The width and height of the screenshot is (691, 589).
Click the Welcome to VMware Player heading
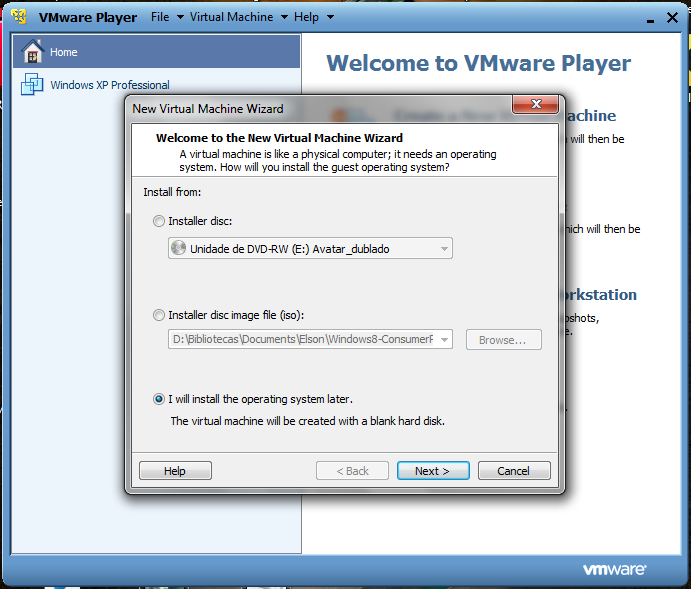pos(479,63)
